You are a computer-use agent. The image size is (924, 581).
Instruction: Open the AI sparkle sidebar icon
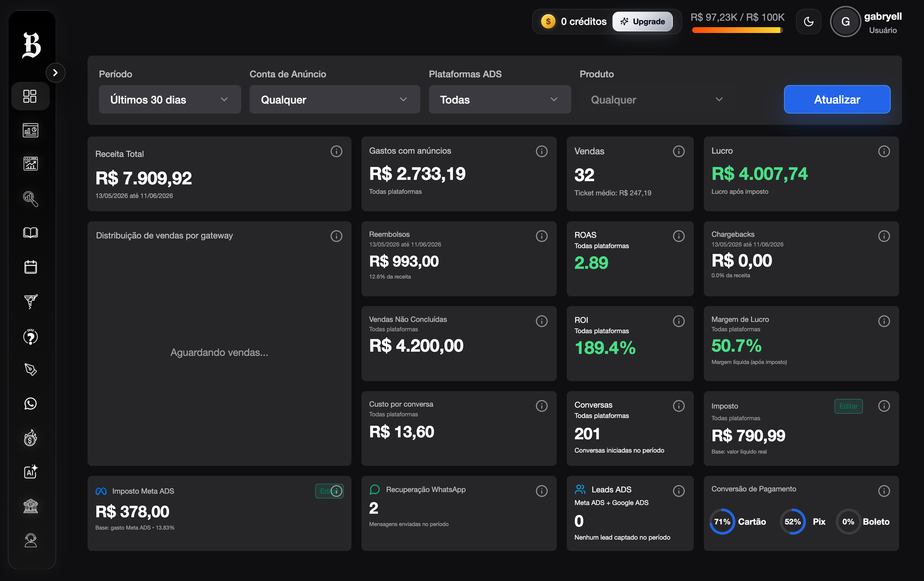[30, 472]
